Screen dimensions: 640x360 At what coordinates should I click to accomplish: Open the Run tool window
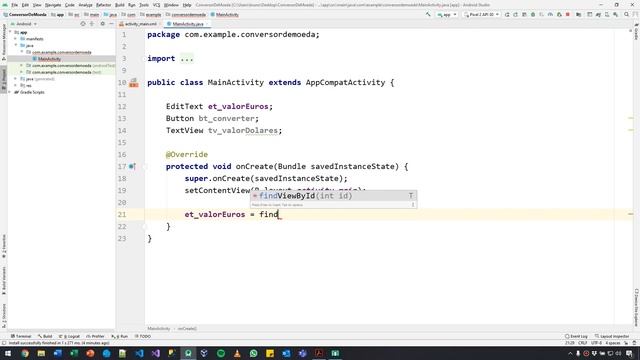coord(120,336)
